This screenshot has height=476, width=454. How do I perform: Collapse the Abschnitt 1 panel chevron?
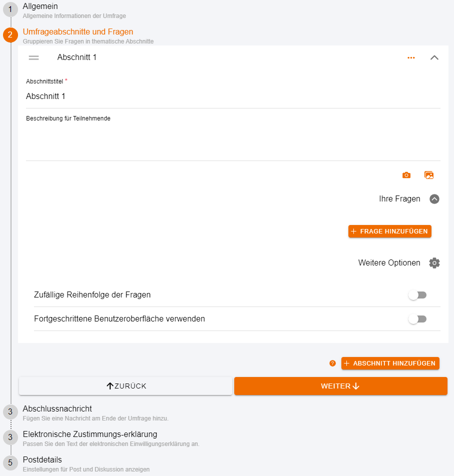tap(434, 57)
